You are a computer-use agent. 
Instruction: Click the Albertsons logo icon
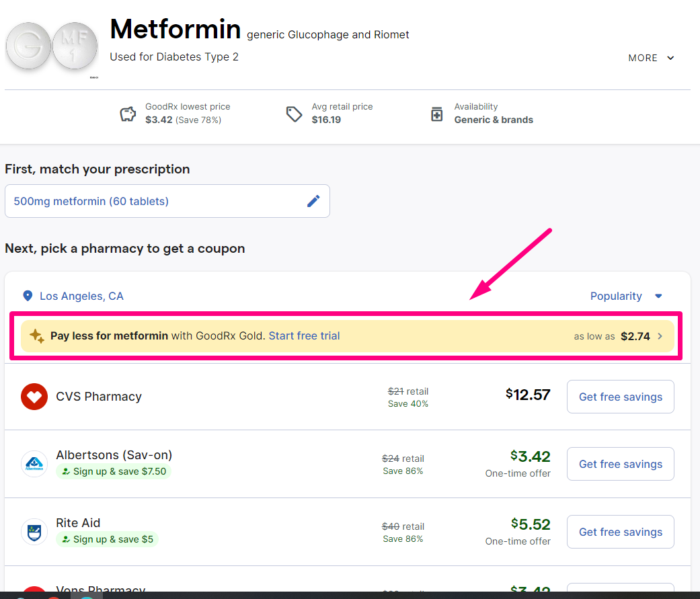click(x=34, y=464)
